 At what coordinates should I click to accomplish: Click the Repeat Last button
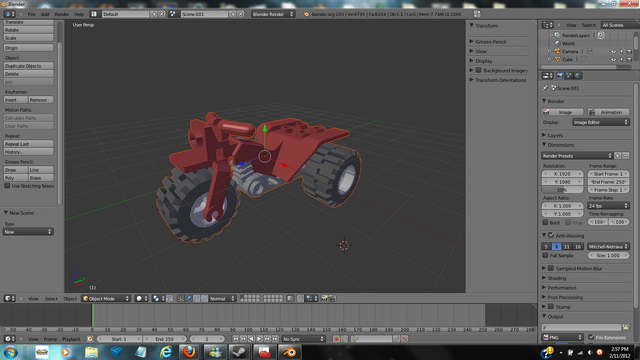(x=29, y=144)
